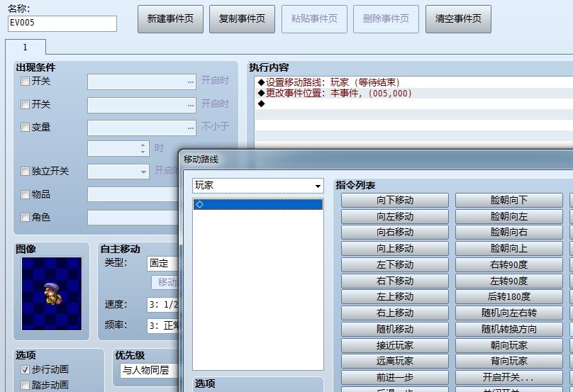
Task: Select the highlighted empty route entry
Action: click(258, 204)
